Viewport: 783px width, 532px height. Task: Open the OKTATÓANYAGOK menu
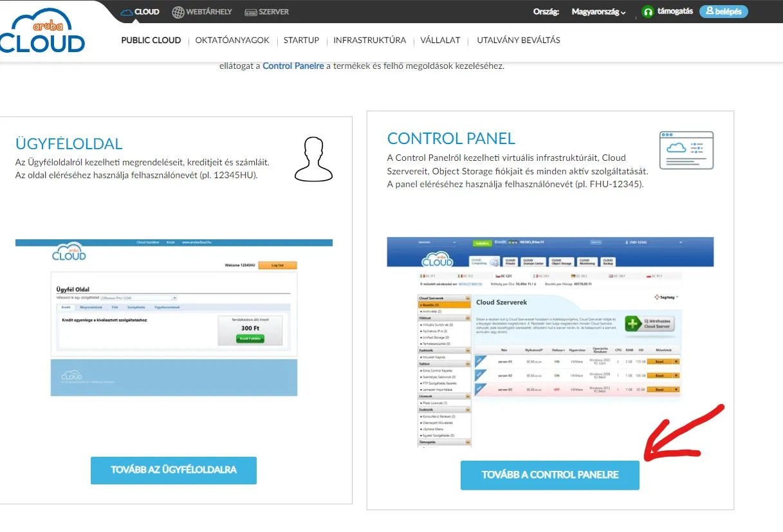tap(232, 40)
